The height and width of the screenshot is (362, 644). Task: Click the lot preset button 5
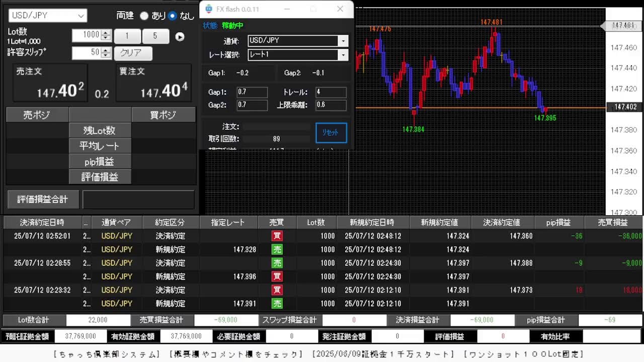[x=155, y=36]
